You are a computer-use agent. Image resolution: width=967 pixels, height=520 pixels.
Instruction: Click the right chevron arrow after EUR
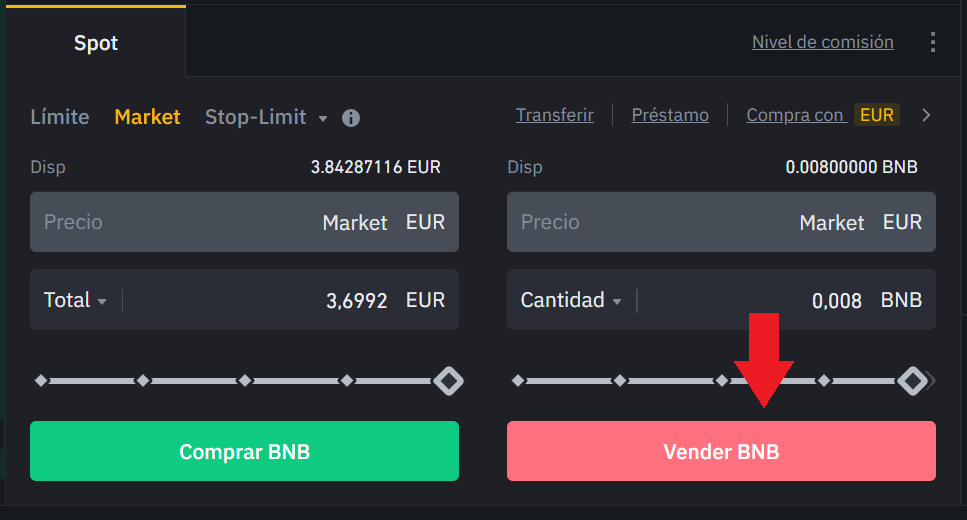coord(926,115)
